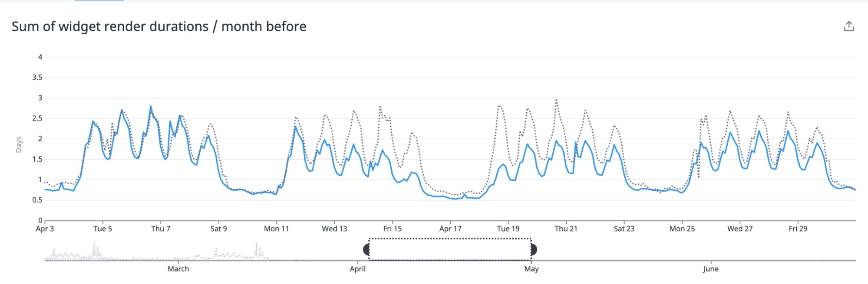
Task: Click the March label on the overview timeline
Action: tap(178, 269)
